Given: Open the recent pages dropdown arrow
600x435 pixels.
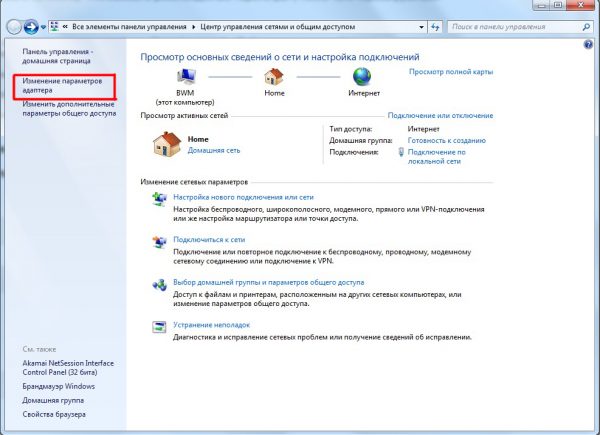Looking at the screenshot, I should [43, 27].
